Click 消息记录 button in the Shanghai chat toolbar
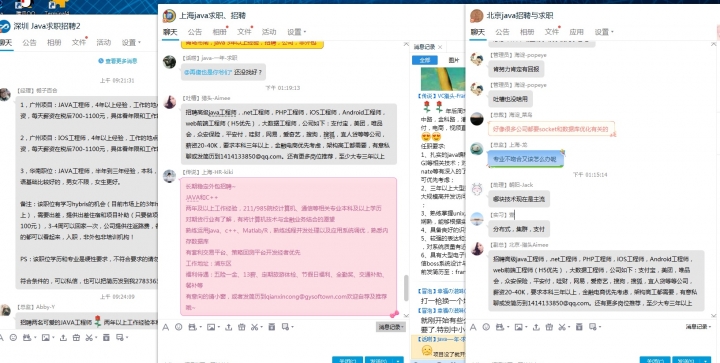Screen dimensions: 720x363 pos(391,327)
